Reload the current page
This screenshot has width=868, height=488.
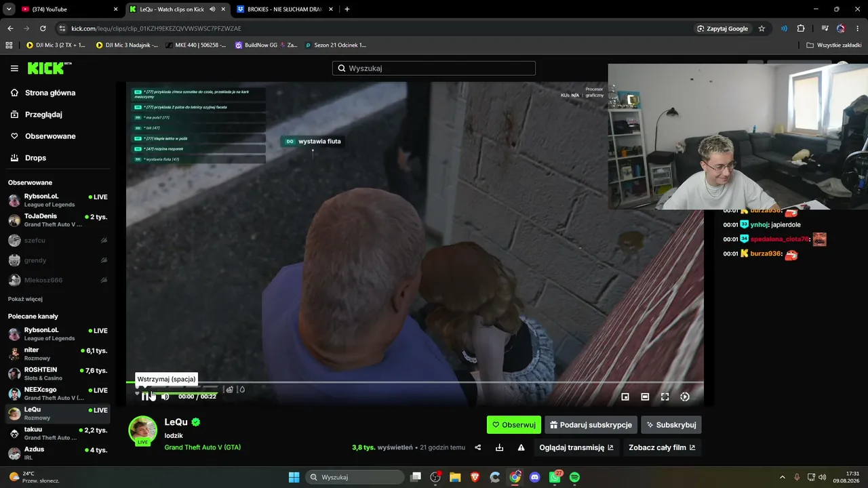(x=43, y=28)
